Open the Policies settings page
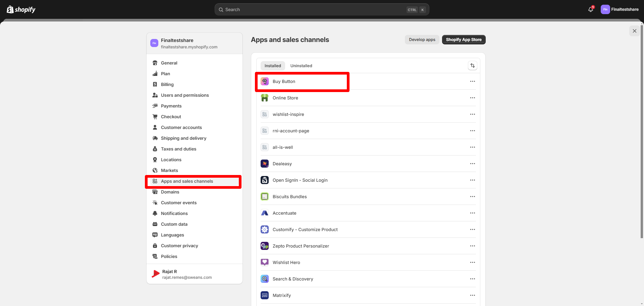Image resolution: width=644 pixels, height=306 pixels. pyautogui.click(x=195, y=256)
